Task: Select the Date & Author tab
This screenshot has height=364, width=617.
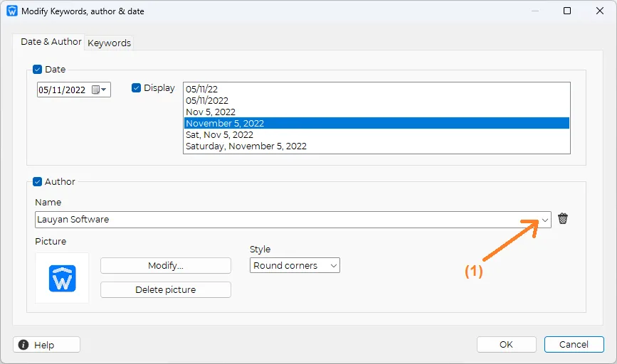Action: coord(51,42)
